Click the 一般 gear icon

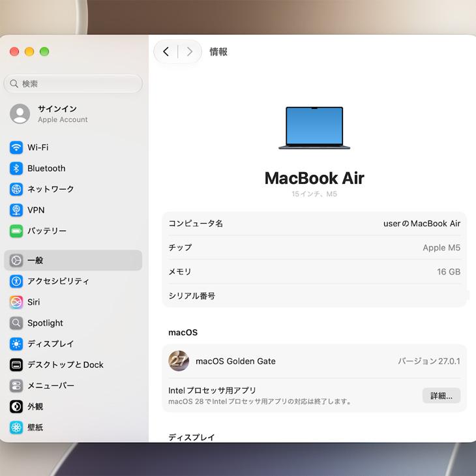16,260
